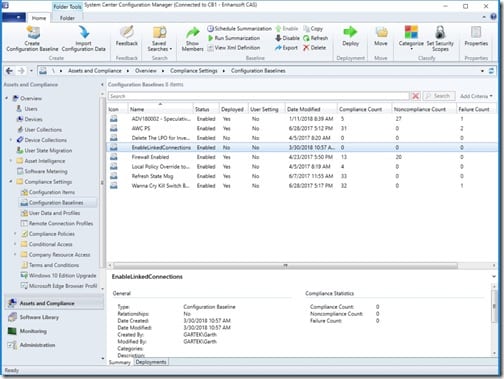Click into the Search input field
The width and height of the screenshot is (504, 379).
coord(258,96)
